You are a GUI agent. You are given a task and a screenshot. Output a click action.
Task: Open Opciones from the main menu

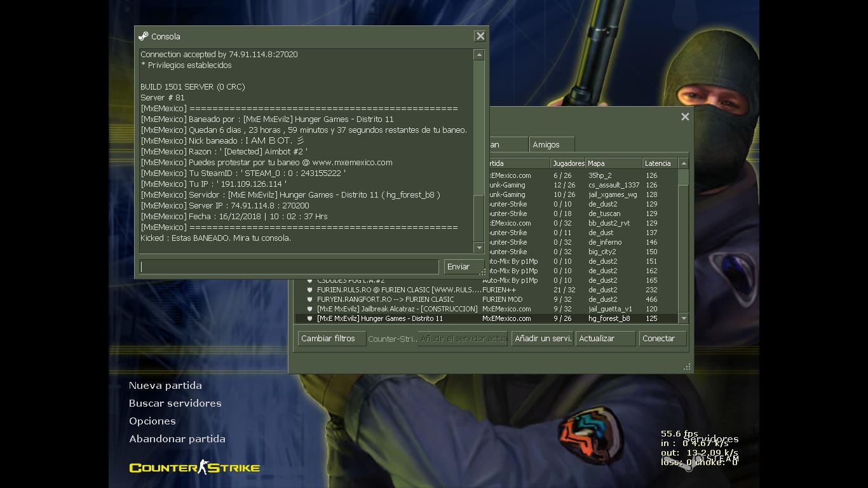point(153,421)
